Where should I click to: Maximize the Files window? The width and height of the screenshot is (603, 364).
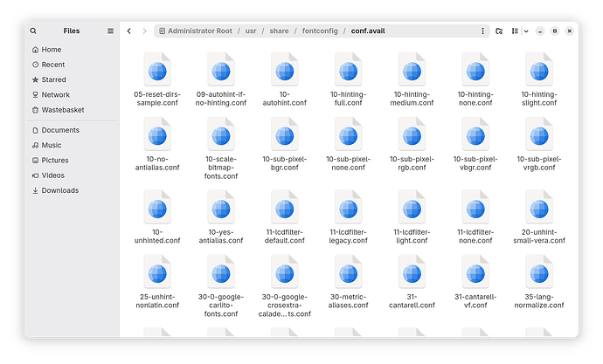point(555,31)
